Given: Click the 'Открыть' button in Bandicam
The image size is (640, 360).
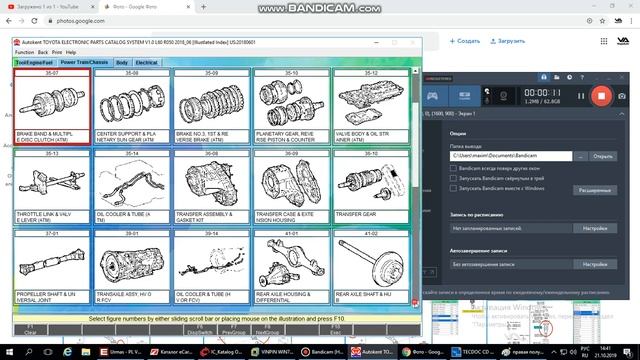Looking at the screenshot, I should pos(603,156).
